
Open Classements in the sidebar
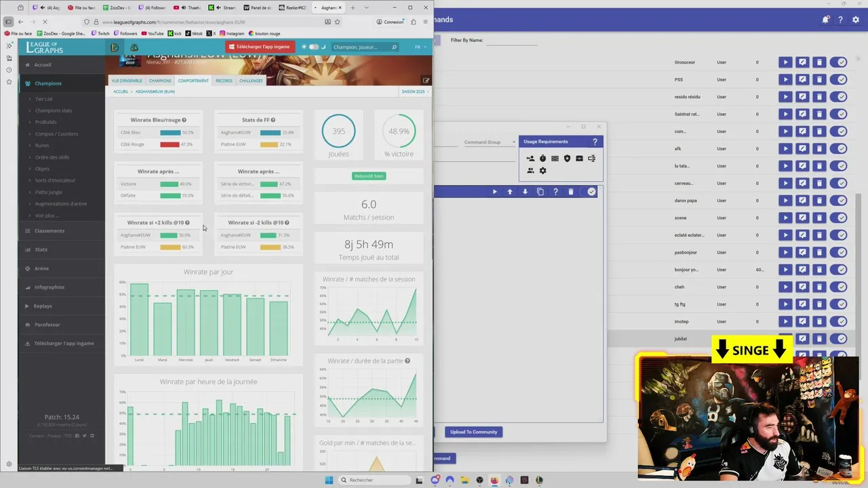(50, 231)
